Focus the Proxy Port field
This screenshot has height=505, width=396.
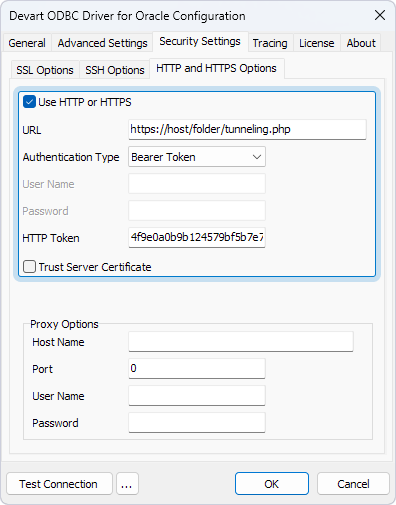pyautogui.click(x=197, y=368)
